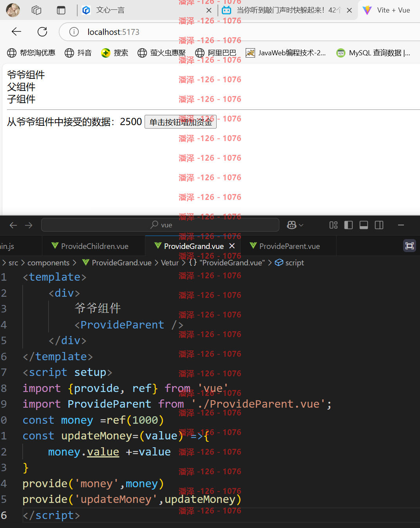The height and width of the screenshot is (528, 420).
Task: Click the "ProvideGrand.vue" braces breadcrumb
Action: (227, 263)
